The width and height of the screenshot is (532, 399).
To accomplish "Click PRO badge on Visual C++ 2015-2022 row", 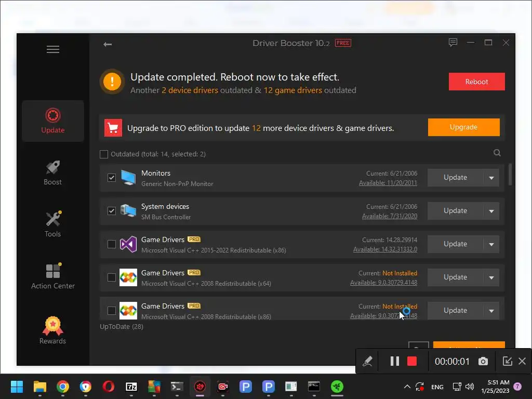I will click(x=194, y=240).
